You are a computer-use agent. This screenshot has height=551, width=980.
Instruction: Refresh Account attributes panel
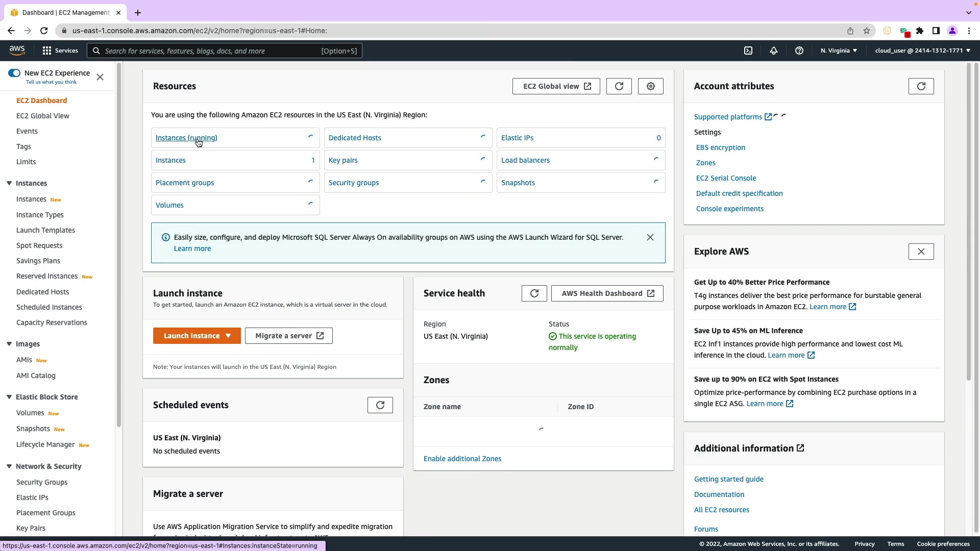(x=921, y=86)
